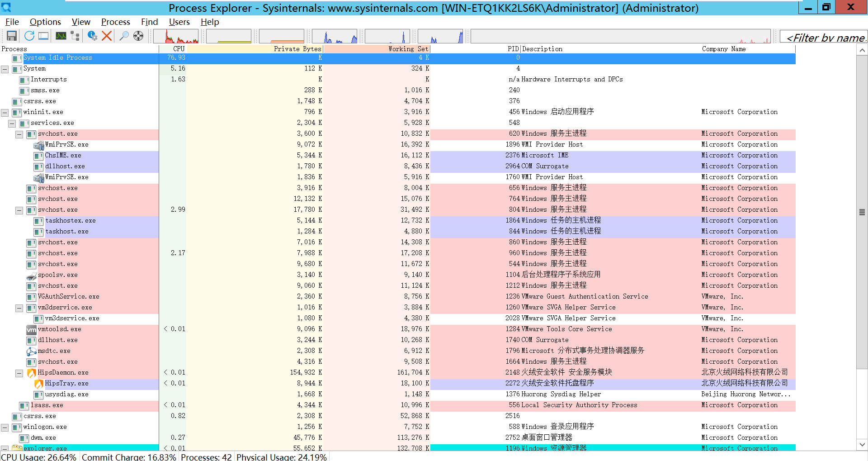Click the explorer.exe folder icon

pos(17,448)
